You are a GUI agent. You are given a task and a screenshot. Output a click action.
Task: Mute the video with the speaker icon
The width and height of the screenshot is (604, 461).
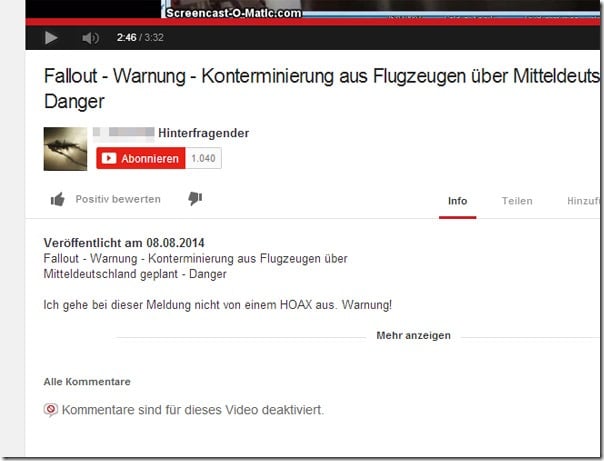click(x=91, y=38)
